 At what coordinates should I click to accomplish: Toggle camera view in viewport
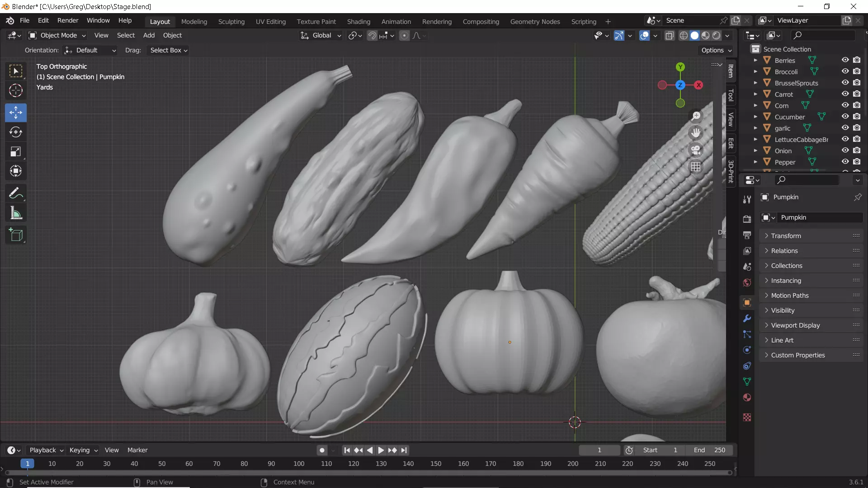(x=696, y=150)
